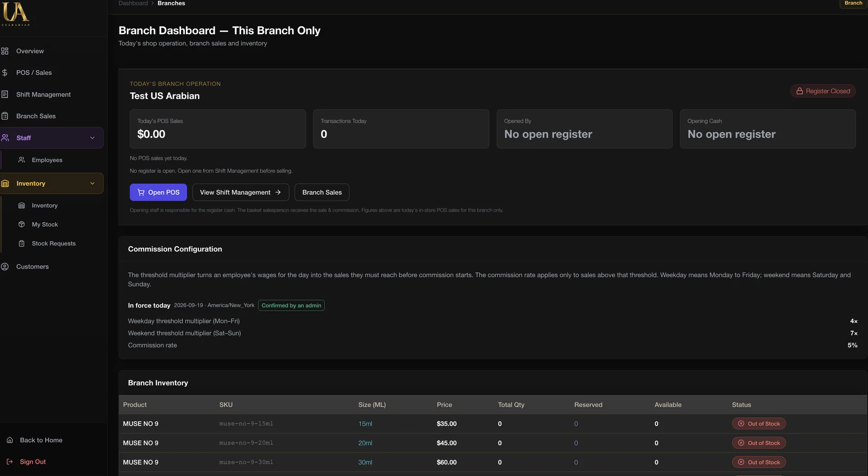Click the Branch Sales clipboard icon
868x476 pixels.
click(5, 116)
